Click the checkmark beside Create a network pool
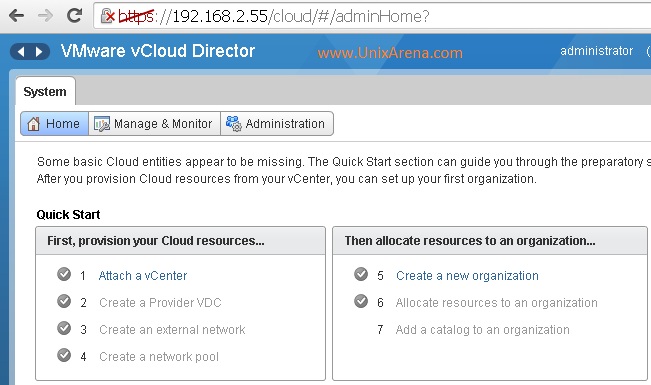Image resolution: width=651 pixels, height=385 pixels. tap(64, 355)
